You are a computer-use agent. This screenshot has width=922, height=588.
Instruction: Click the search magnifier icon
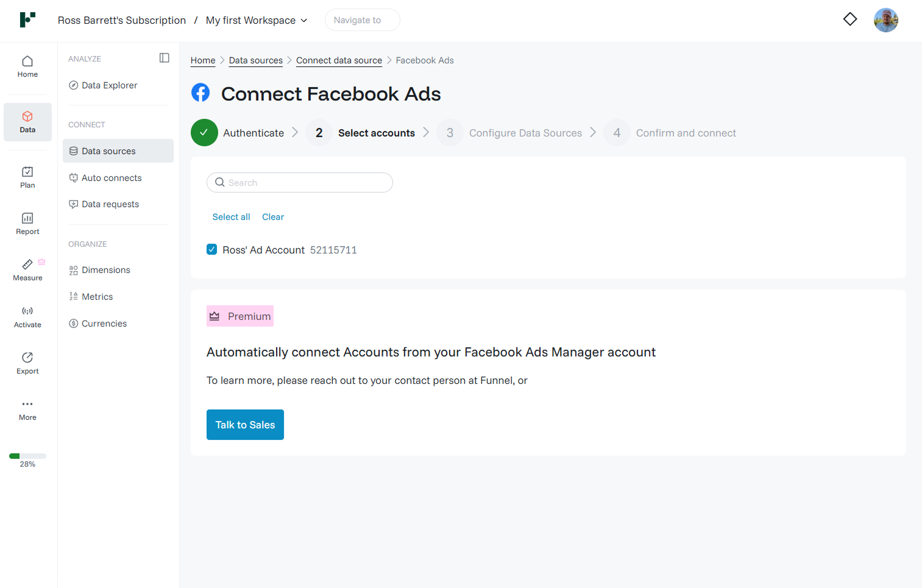coord(220,182)
